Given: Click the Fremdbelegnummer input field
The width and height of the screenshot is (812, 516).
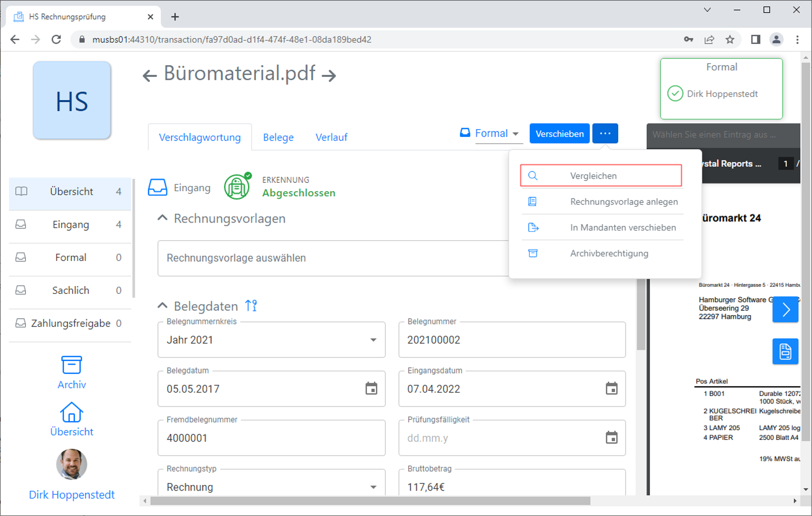Looking at the screenshot, I should pos(271,438).
